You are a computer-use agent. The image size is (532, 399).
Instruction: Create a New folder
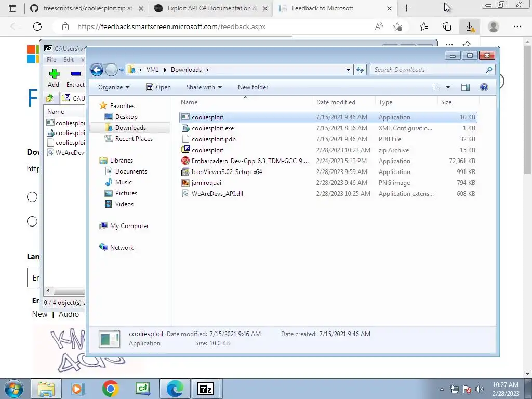point(253,87)
